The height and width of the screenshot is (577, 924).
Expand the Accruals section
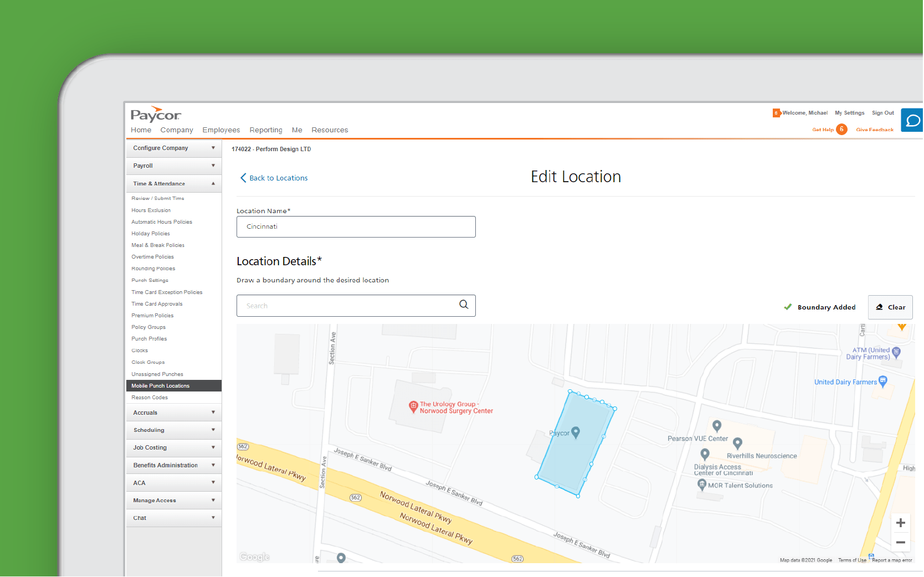[x=174, y=413]
